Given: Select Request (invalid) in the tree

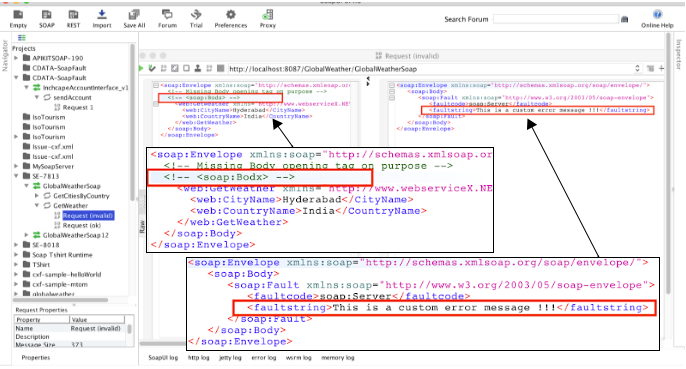Looking at the screenshot, I should 88,215.
